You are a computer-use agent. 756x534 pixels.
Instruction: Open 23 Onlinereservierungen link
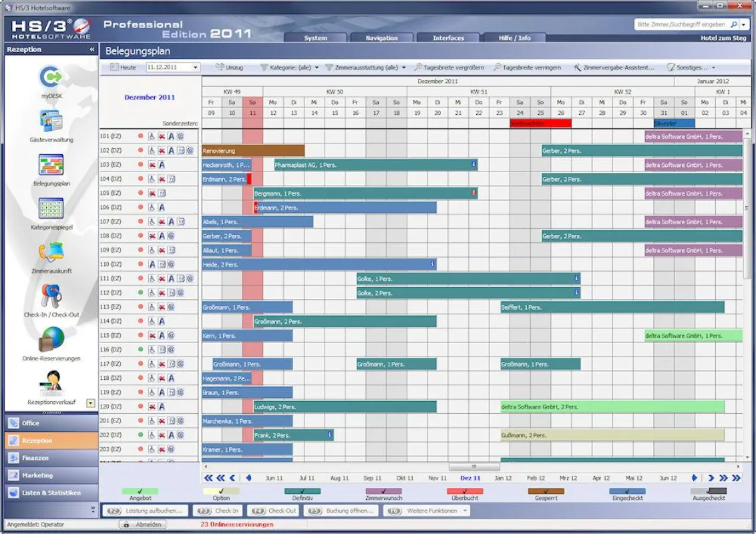pyautogui.click(x=236, y=525)
